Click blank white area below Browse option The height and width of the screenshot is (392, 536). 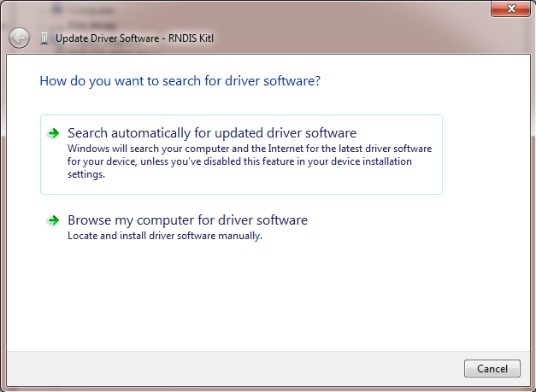tap(256, 299)
